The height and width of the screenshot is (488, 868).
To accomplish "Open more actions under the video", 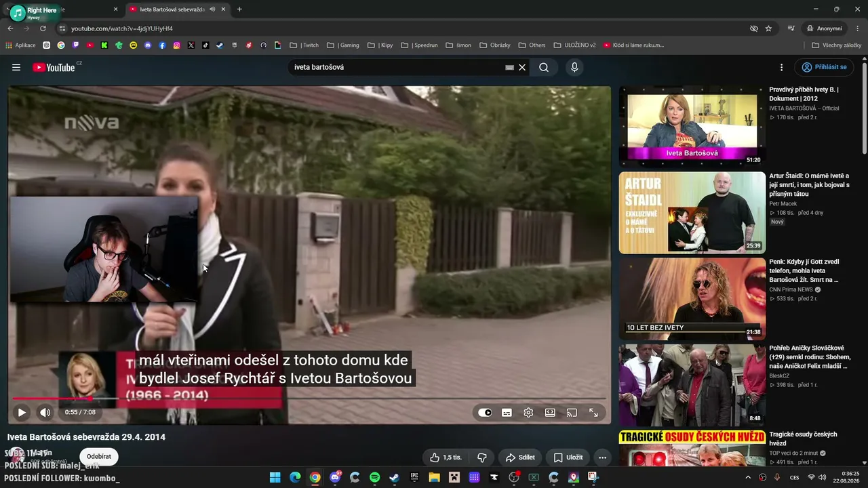I will tap(602, 457).
